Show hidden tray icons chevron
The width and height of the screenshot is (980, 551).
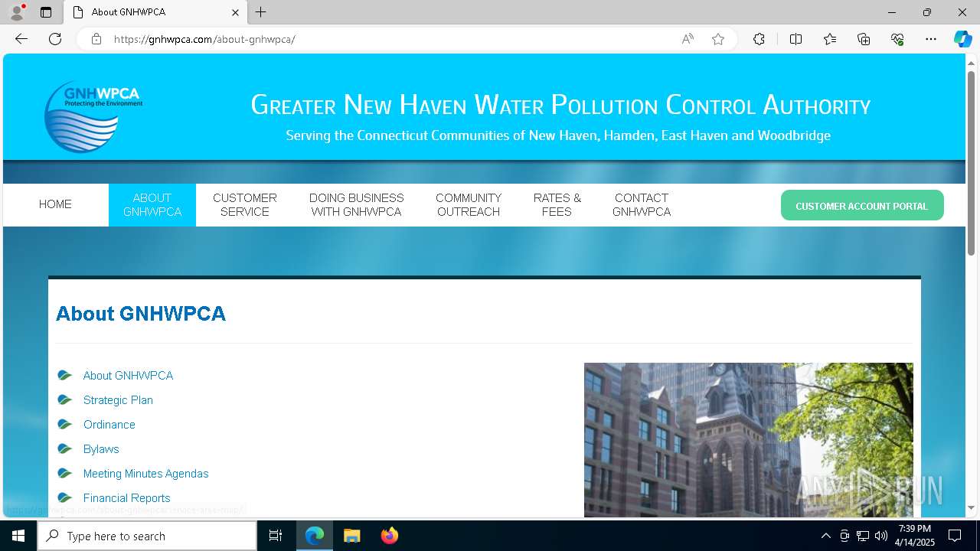[825, 536]
